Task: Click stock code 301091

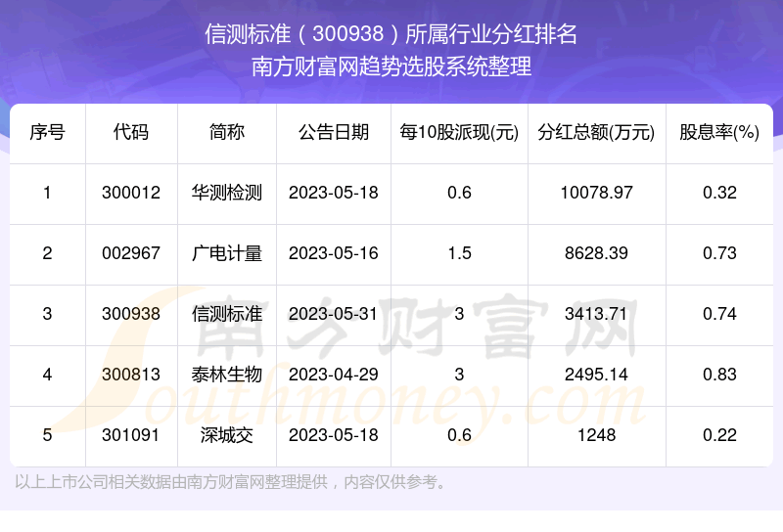Action: pos(131,435)
